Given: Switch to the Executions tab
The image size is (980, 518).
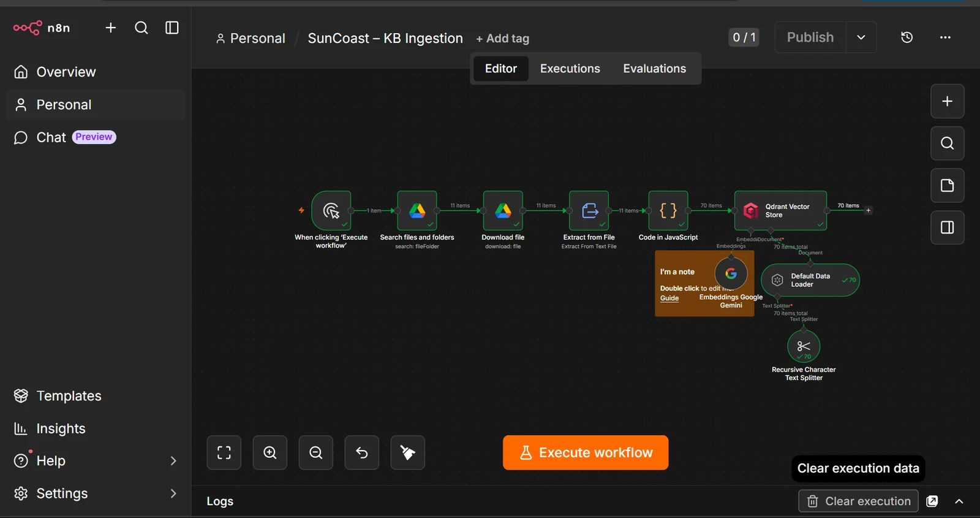Looking at the screenshot, I should click(570, 69).
